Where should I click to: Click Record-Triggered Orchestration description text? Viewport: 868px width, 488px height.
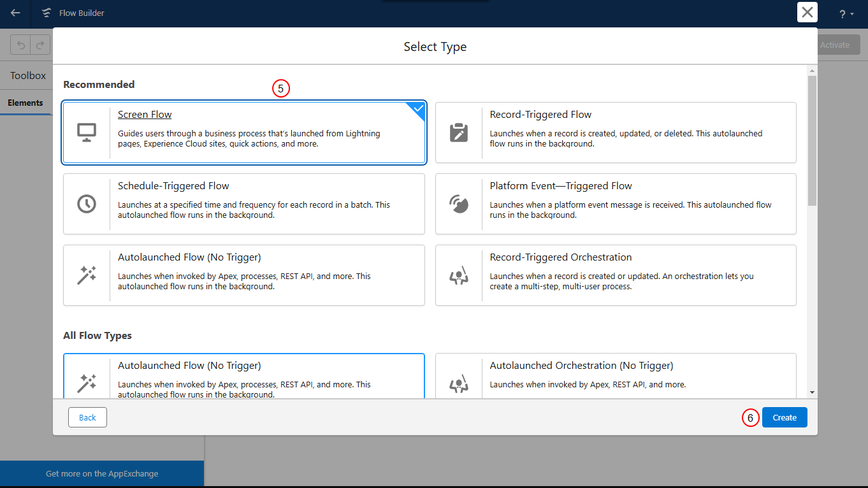click(621, 282)
